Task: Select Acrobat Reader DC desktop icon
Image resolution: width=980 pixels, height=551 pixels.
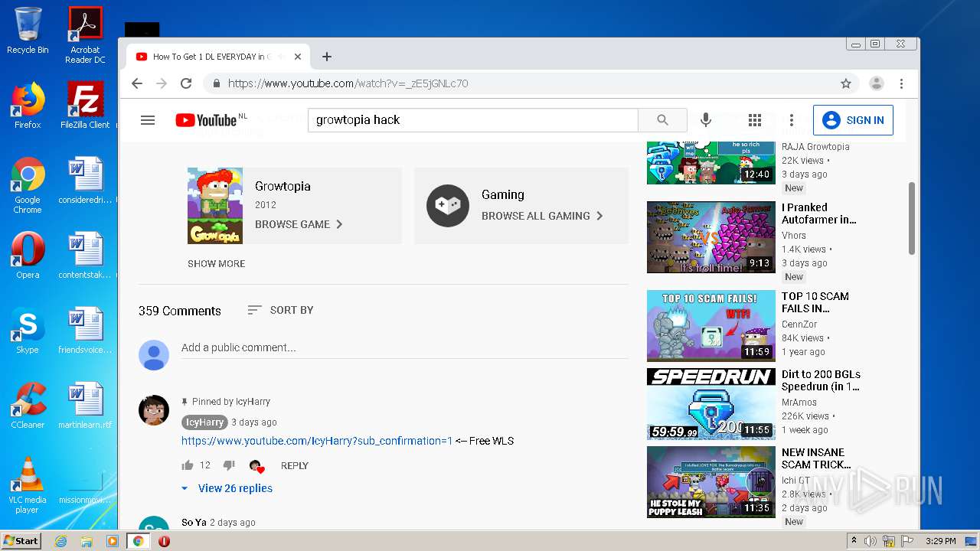Action: (x=85, y=35)
